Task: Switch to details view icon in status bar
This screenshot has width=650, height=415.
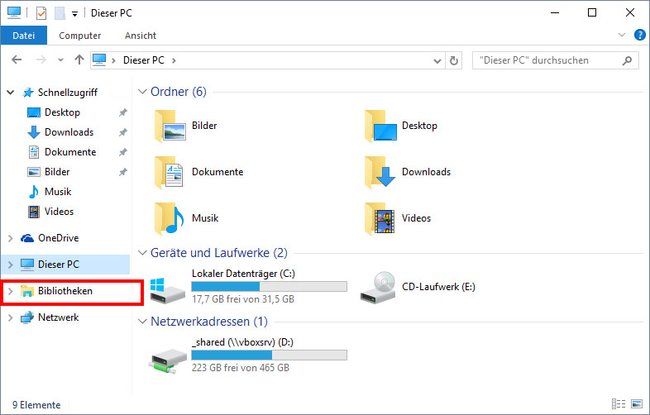Action: click(618, 404)
